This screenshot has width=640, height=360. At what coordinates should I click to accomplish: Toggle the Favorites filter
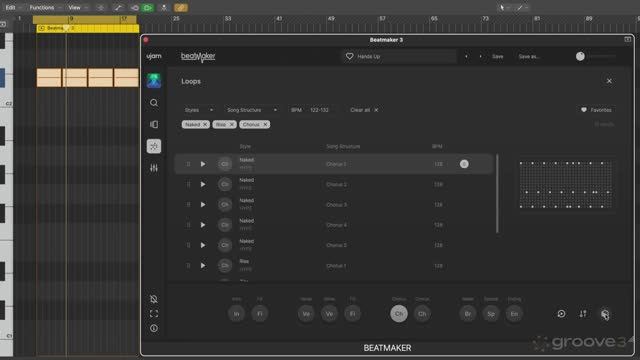tap(596, 110)
